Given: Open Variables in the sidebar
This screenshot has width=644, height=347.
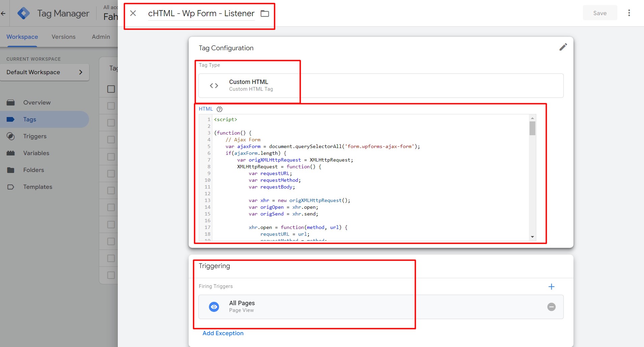Looking at the screenshot, I should click(x=44, y=153).
